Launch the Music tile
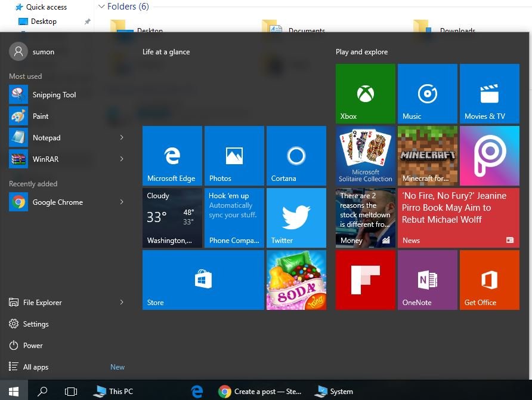Image resolution: width=532 pixels, height=400 pixels. tap(428, 93)
